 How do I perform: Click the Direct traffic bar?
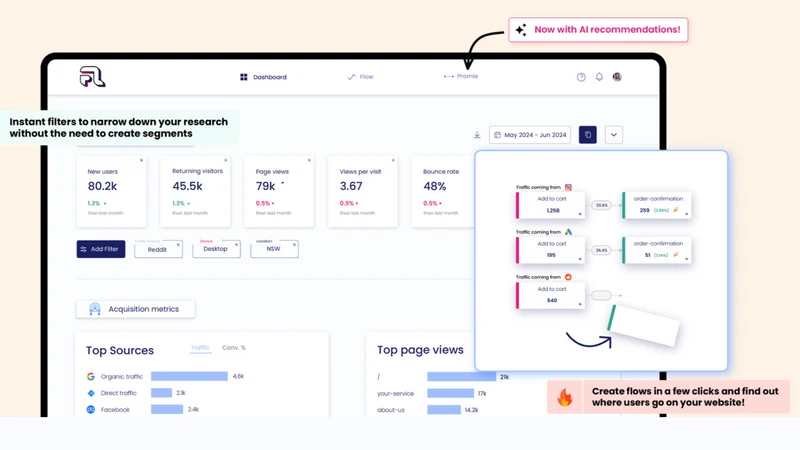point(161,393)
